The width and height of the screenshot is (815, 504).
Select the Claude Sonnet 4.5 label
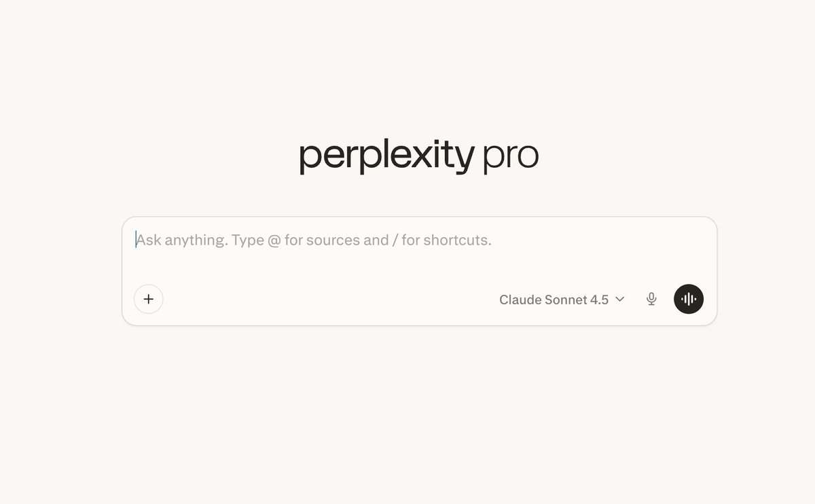[554, 300]
